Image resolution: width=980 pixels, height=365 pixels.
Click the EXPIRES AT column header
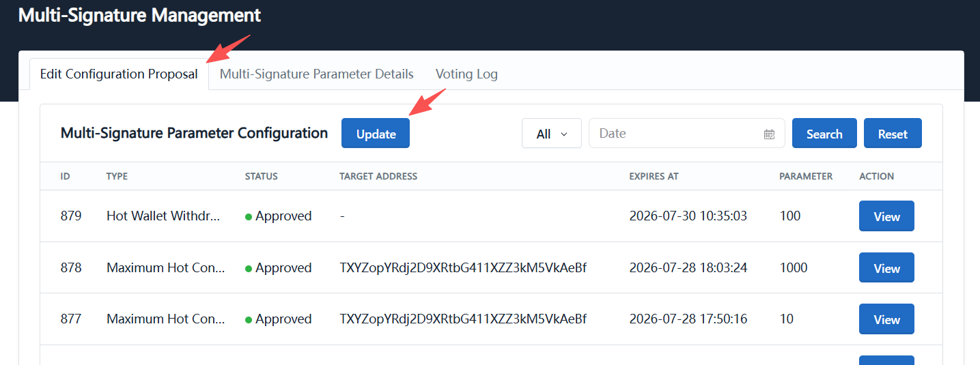[x=654, y=176]
